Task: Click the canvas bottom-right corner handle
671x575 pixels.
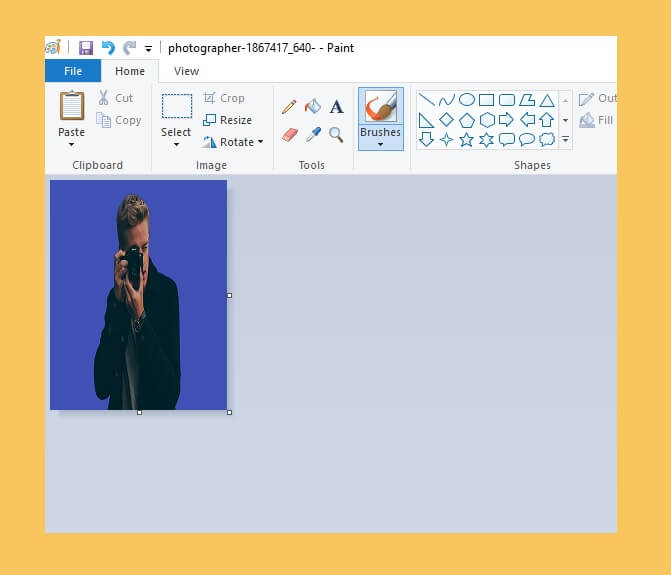Action: (x=230, y=412)
